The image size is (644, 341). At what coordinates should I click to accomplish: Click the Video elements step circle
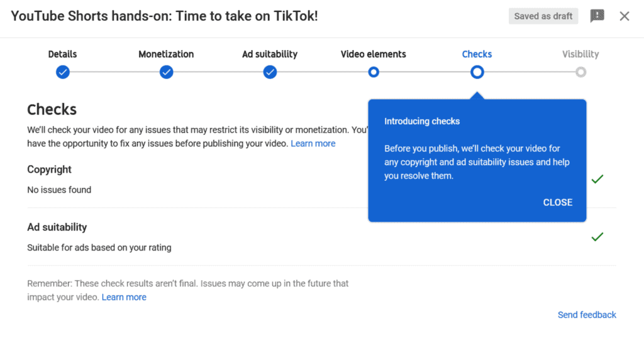coord(374,72)
